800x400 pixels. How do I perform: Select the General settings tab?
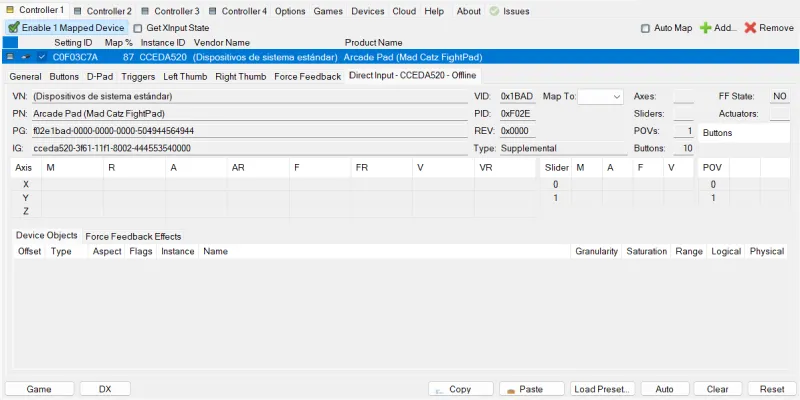pos(25,77)
